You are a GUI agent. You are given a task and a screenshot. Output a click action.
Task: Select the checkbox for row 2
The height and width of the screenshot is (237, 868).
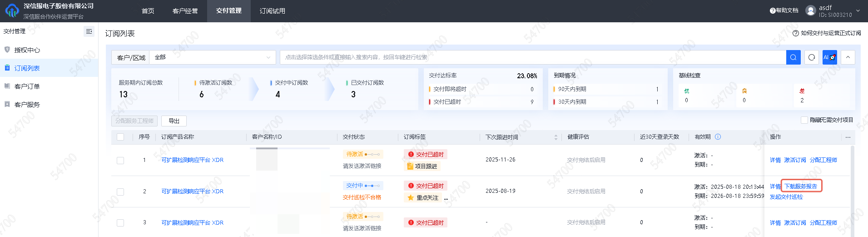pyautogui.click(x=120, y=192)
